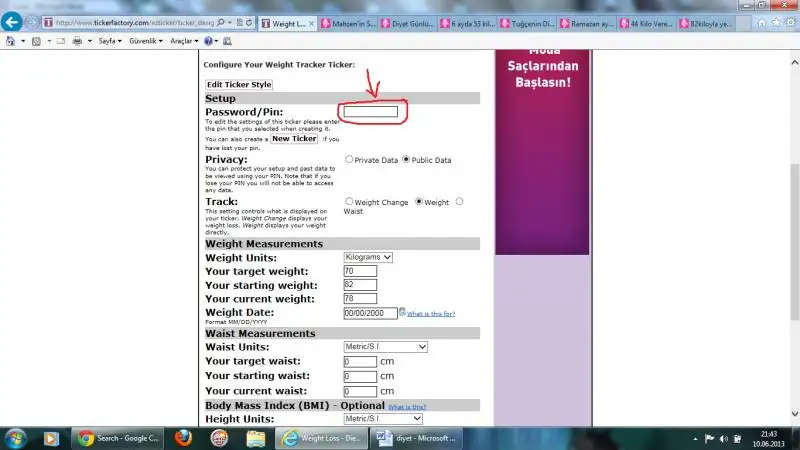Open file explorer folder icon in taskbar
Image resolution: width=800 pixels, height=450 pixels.
pos(256,437)
